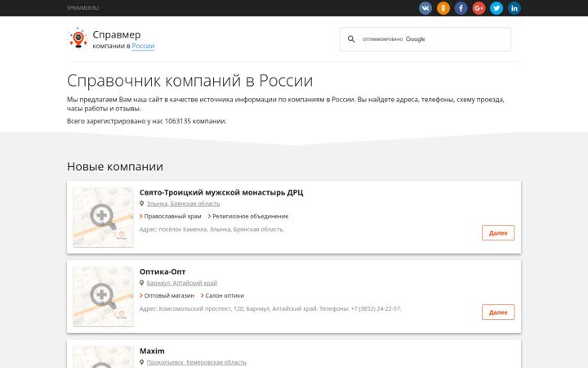Open the Google Plus social icon

pyautogui.click(x=479, y=8)
